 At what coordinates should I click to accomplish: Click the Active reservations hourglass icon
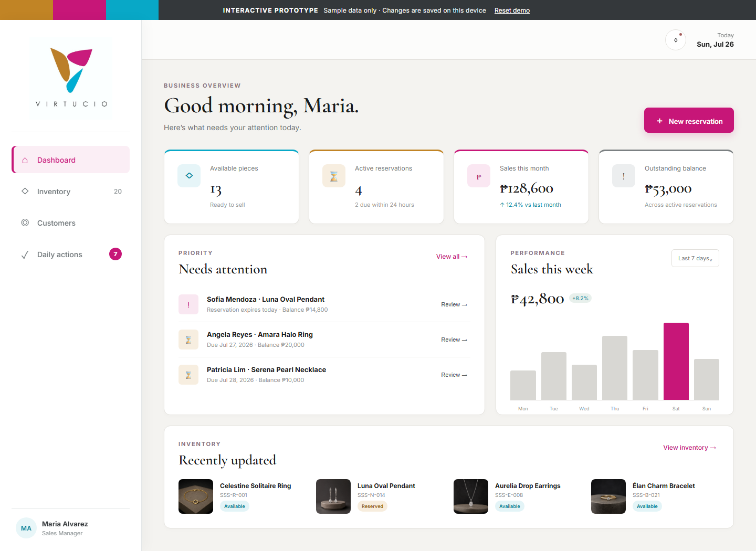(334, 176)
